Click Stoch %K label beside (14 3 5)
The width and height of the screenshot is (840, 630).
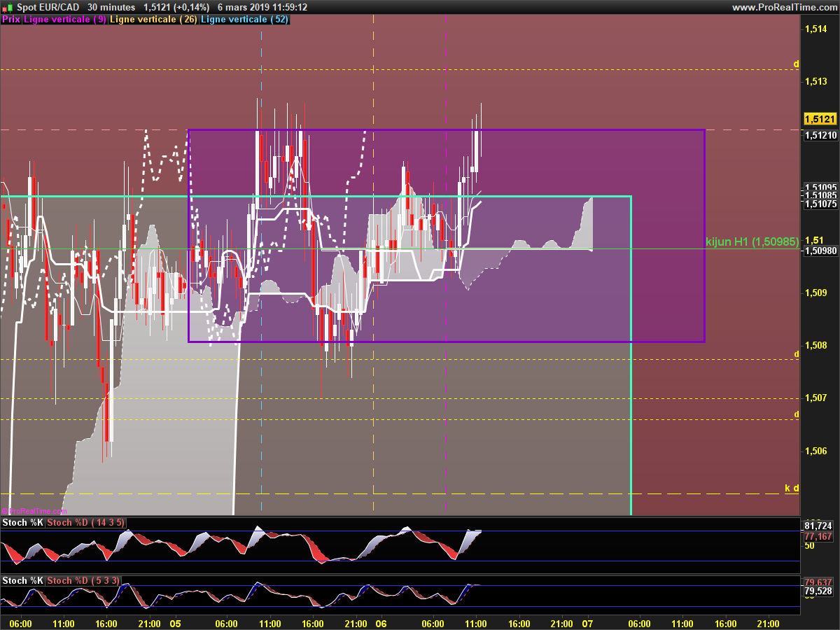[23, 522]
